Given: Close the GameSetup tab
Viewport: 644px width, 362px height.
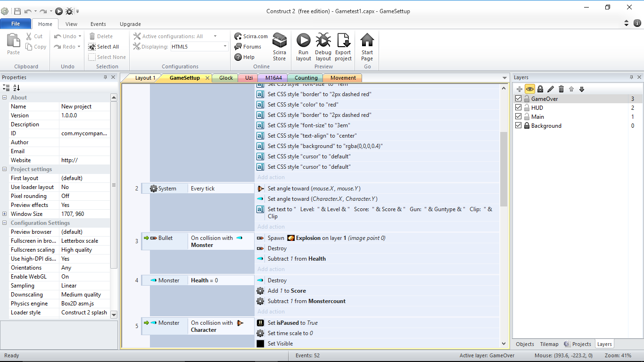Looking at the screenshot, I should pyautogui.click(x=207, y=78).
